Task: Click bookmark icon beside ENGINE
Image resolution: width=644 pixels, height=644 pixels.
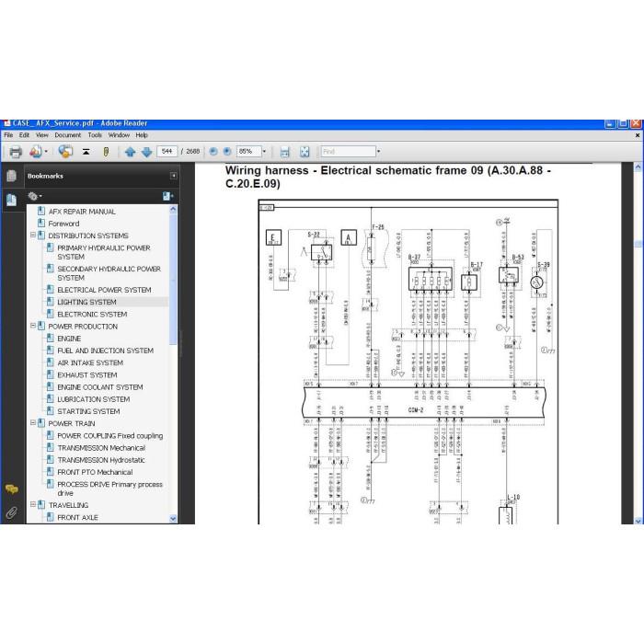Action: [x=50, y=338]
